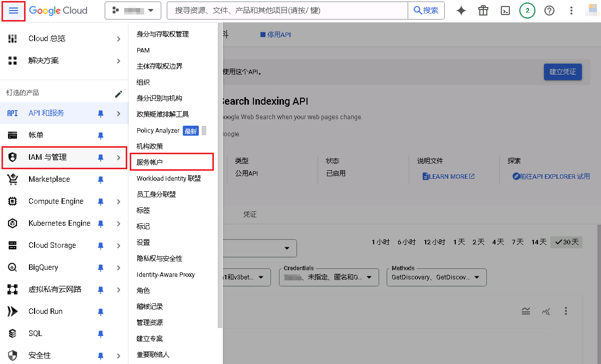601x364 pixels.
Task: Click the 安全性 shield icon
Action: 13,355
